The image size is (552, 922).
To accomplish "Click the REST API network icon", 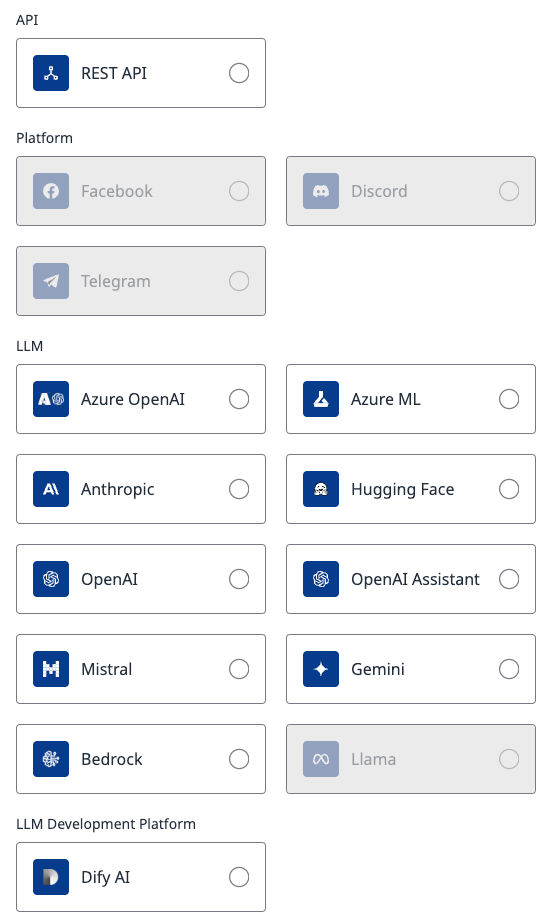I will (x=51, y=74).
